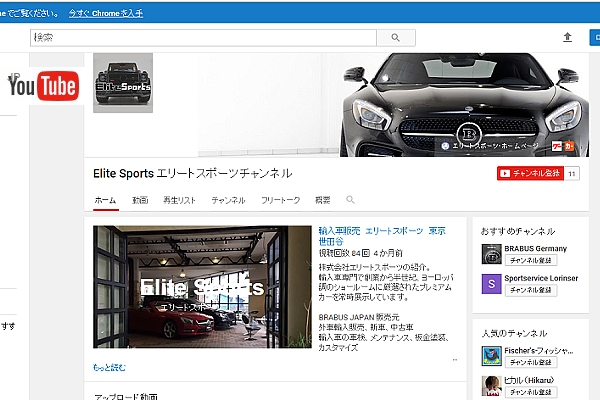This screenshot has width=600, height=400.
Task: Open the BRABUS Germany channel name
Action: point(535,248)
